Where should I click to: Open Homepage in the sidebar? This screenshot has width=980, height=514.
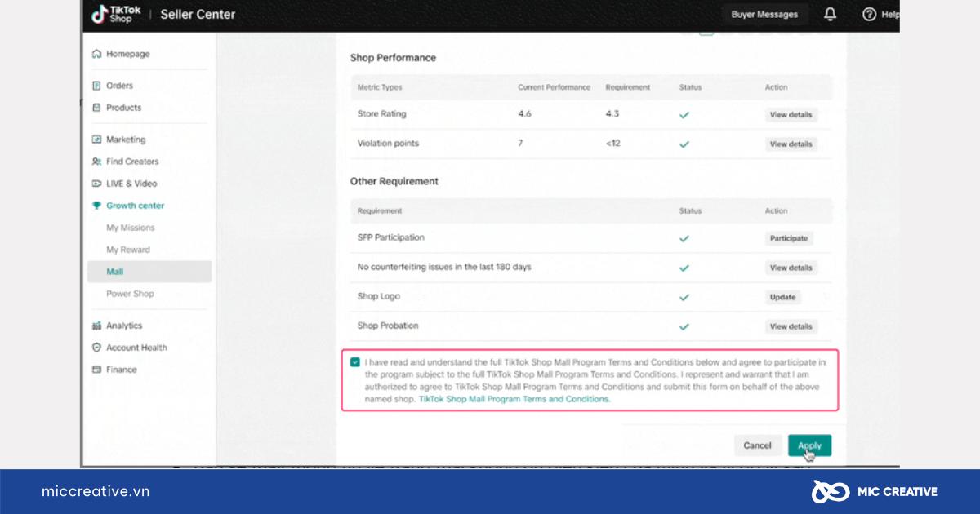click(127, 54)
